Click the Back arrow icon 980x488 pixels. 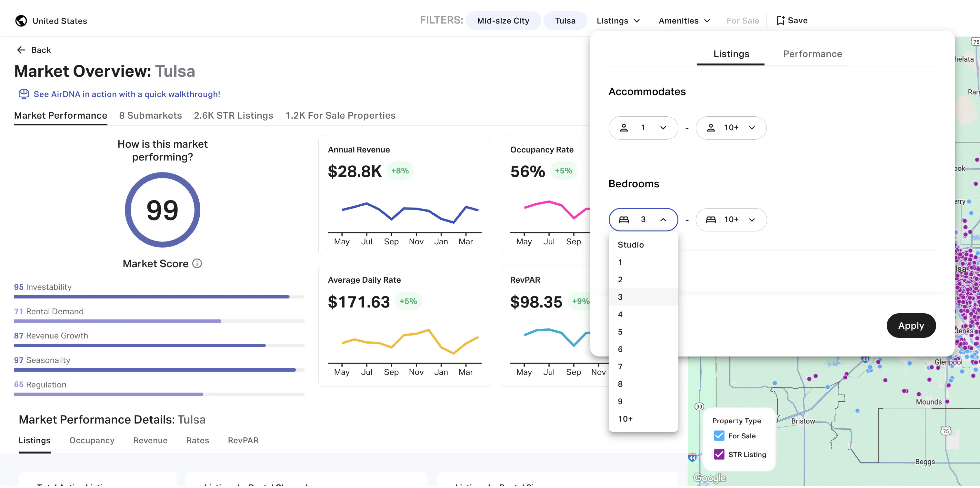tap(21, 50)
